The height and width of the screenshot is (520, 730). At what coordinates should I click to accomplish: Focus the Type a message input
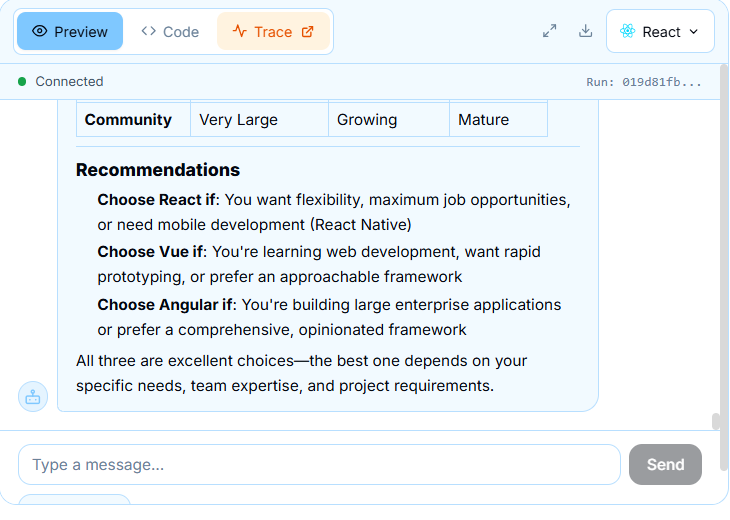point(319,464)
